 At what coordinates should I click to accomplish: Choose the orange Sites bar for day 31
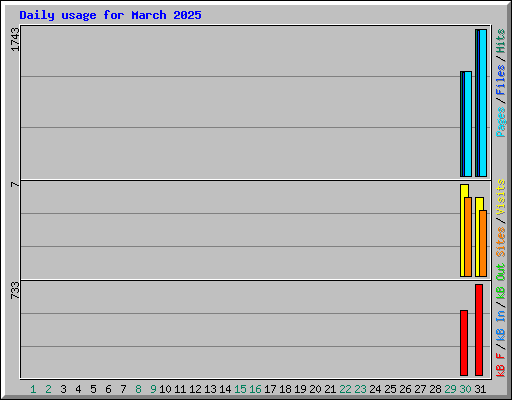483,243
